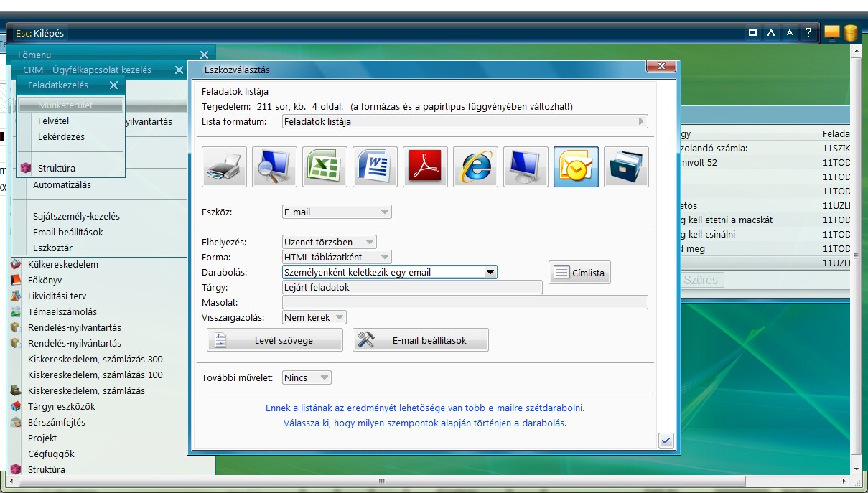Choose the plain monitor screen output icon
Image resolution: width=868 pixels, height=493 pixels.
tap(526, 166)
